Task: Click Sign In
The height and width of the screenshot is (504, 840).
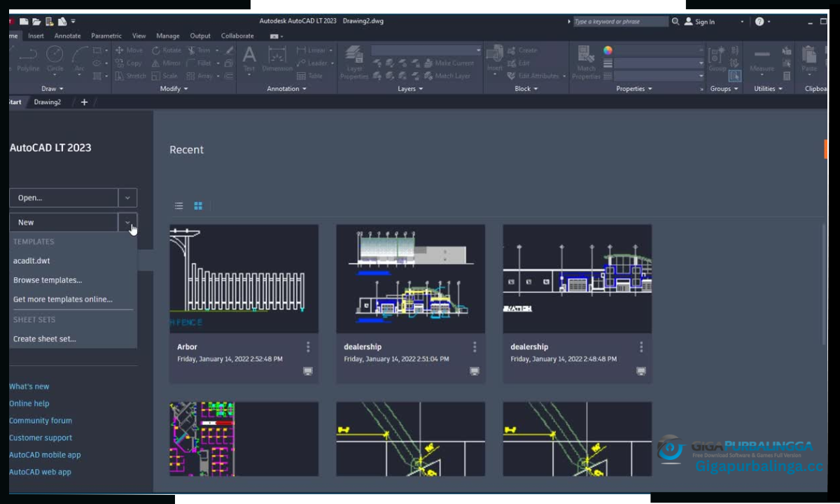Action: [700, 22]
